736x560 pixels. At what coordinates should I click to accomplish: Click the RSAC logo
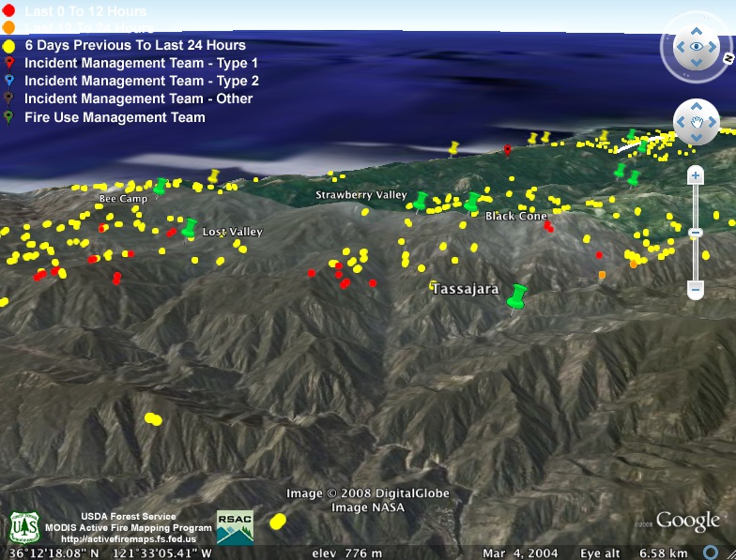(x=235, y=527)
